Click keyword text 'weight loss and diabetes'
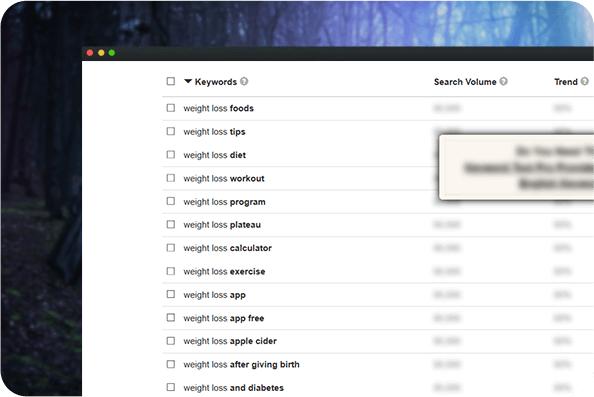This screenshot has width=594, height=397. point(234,388)
